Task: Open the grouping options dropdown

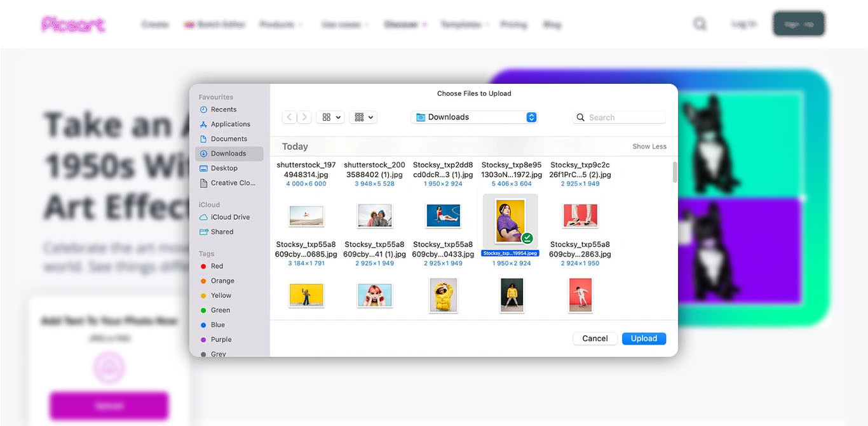Action: (x=363, y=117)
